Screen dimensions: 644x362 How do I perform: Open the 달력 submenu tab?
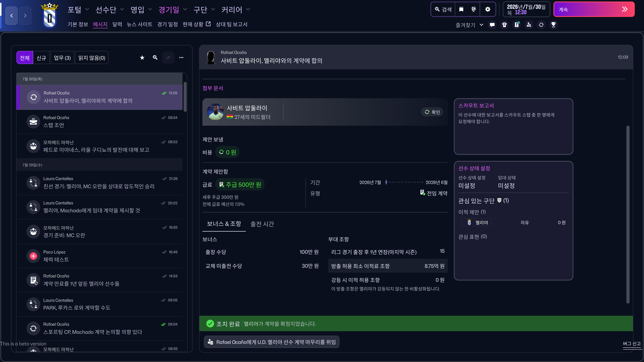[x=117, y=24]
